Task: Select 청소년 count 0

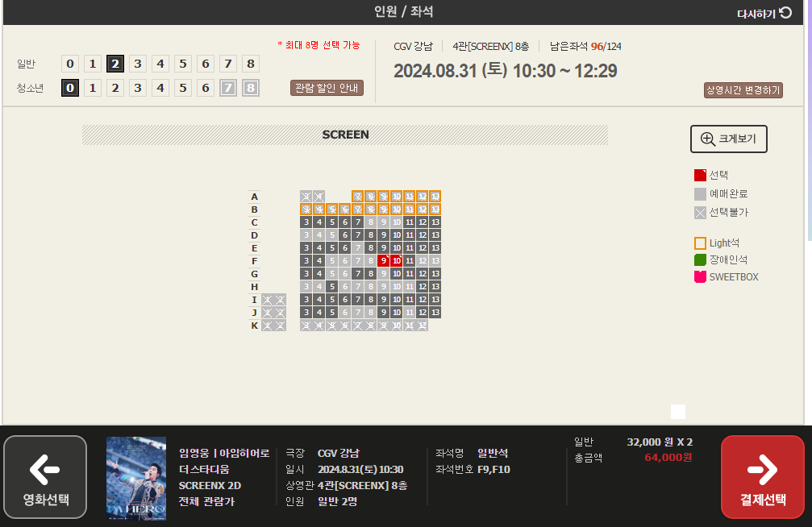Action: point(70,88)
